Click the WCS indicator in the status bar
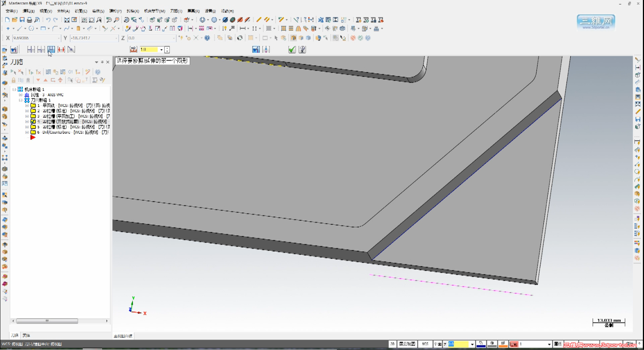Screen dimensions: 644x350 click(425, 344)
